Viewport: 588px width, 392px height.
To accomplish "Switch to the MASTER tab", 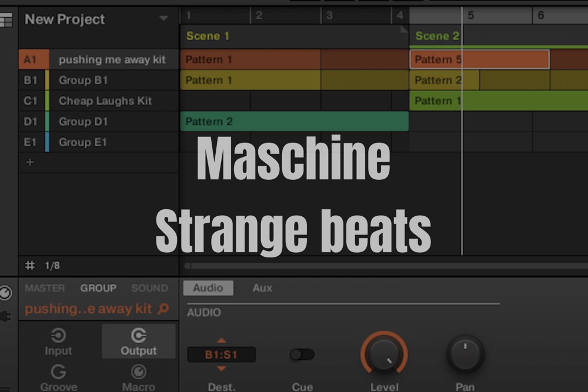I will 45,288.
